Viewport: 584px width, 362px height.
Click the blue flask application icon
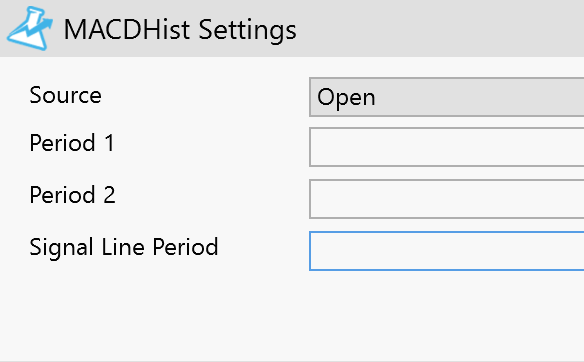coord(30,28)
